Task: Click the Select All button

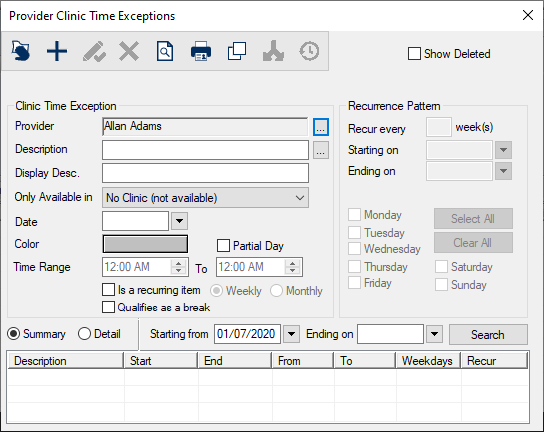Action: 473,219
